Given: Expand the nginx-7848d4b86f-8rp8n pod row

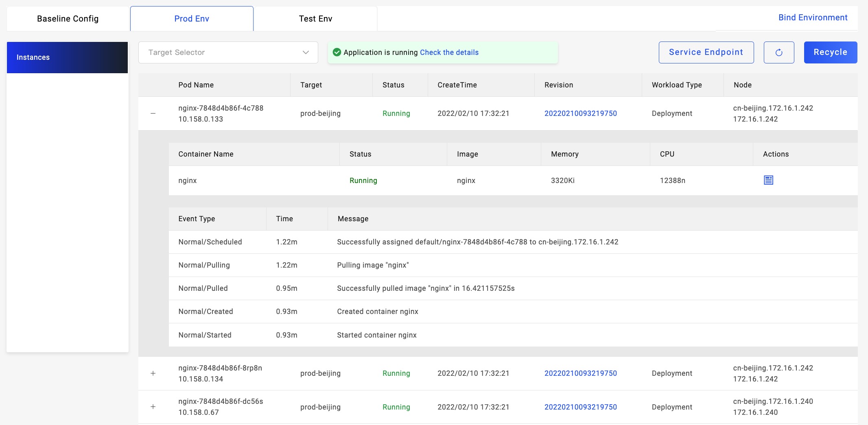Looking at the screenshot, I should click(x=153, y=373).
